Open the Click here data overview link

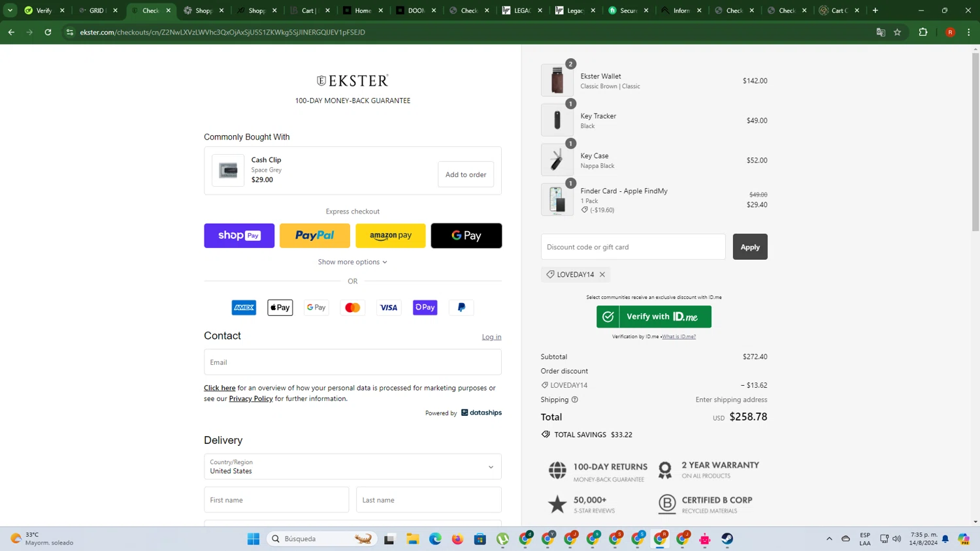[x=220, y=388]
